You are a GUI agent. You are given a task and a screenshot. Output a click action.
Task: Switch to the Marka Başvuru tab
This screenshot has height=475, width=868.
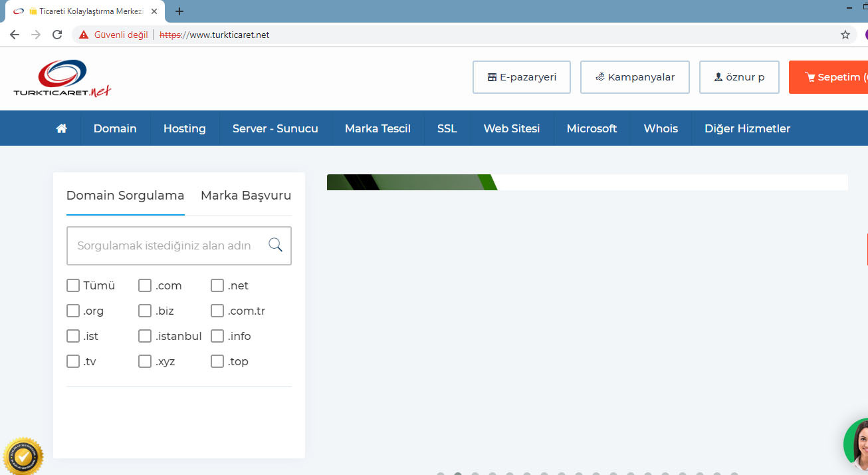[246, 196]
